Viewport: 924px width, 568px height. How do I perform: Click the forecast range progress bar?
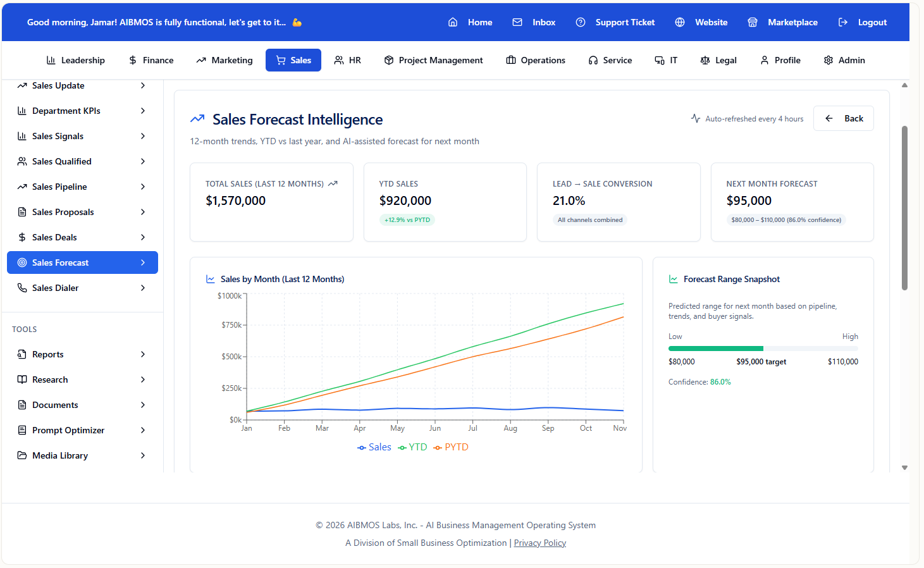(763, 349)
